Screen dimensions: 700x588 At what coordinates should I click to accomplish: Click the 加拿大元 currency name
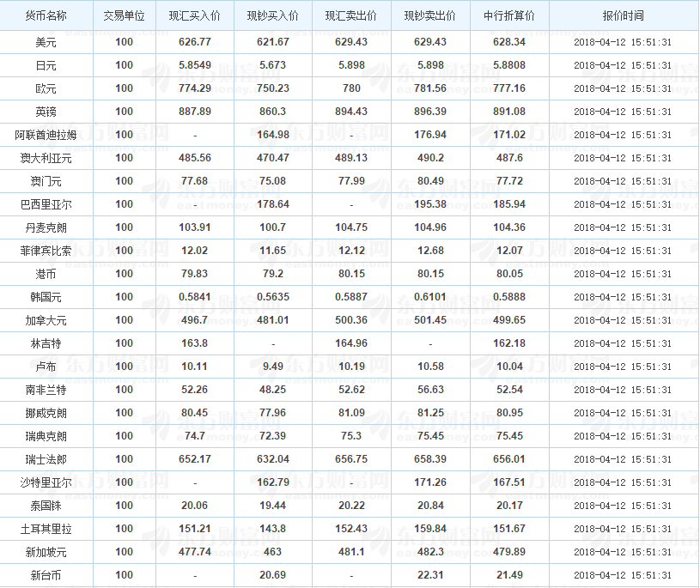click(46, 320)
